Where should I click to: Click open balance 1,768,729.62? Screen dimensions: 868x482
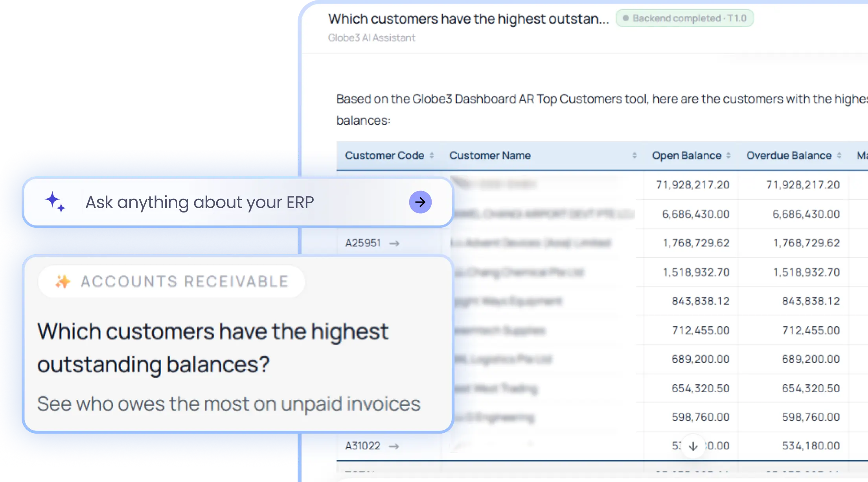tap(696, 243)
